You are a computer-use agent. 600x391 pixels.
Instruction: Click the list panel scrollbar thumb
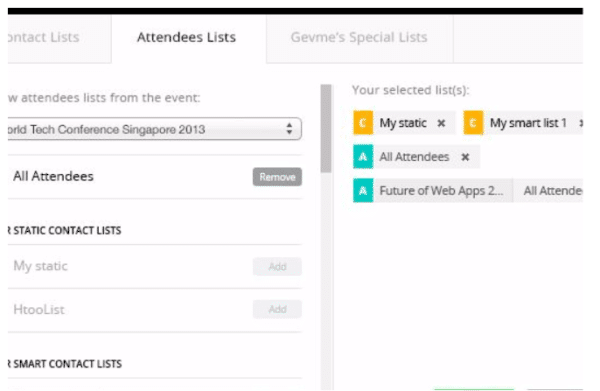[326, 129]
